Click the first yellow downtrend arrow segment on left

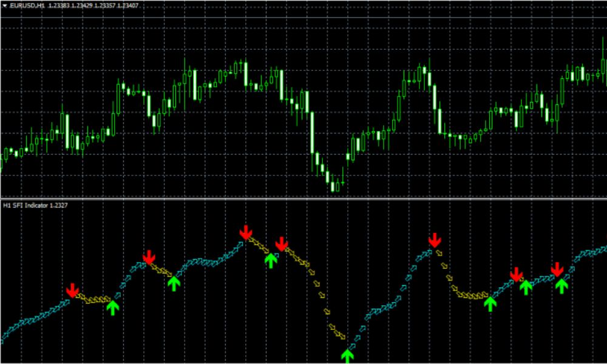(84, 297)
